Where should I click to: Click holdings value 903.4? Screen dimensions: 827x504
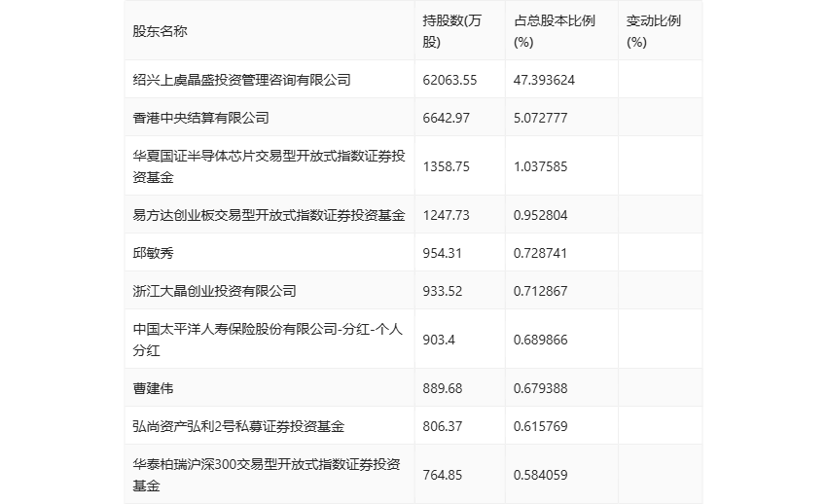coord(439,340)
